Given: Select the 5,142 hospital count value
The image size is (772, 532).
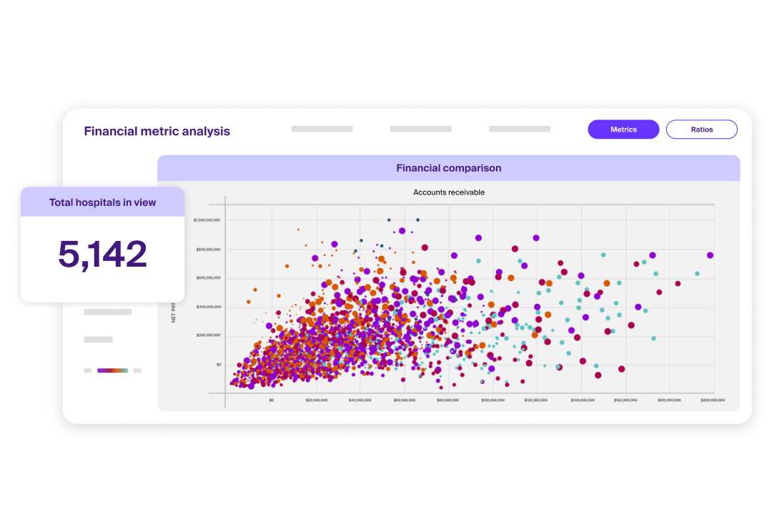Looking at the screenshot, I should pos(102,255).
